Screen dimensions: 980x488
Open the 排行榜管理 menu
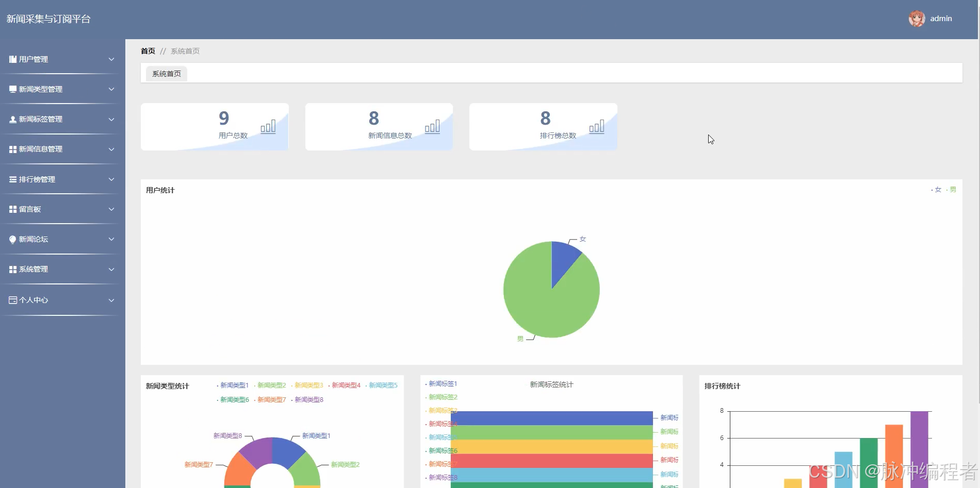point(62,179)
